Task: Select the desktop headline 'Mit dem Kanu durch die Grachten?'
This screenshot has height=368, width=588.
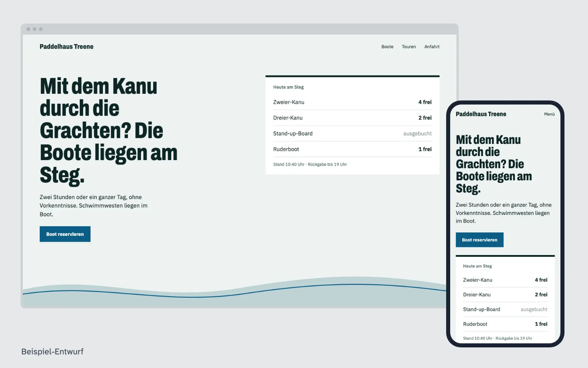Action: click(109, 131)
